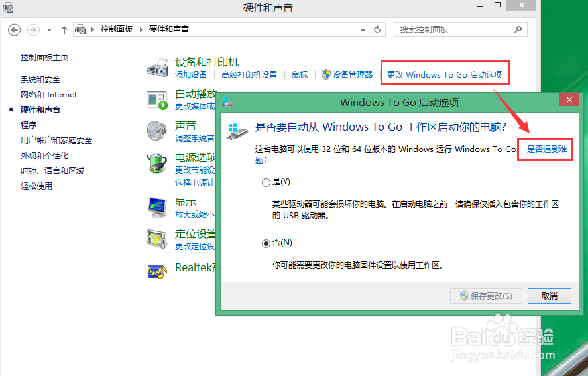Click 选择电源计 link

pos(195,183)
